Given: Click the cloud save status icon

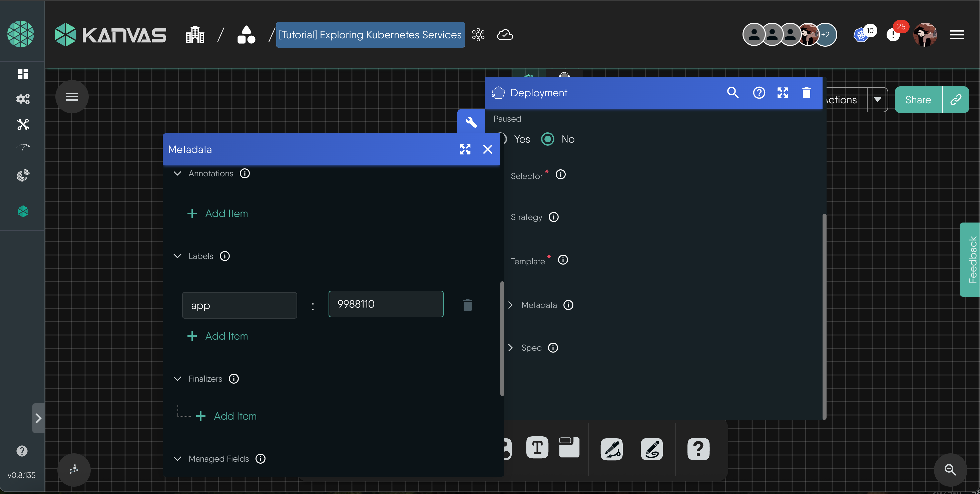Looking at the screenshot, I should click(505, 35).
